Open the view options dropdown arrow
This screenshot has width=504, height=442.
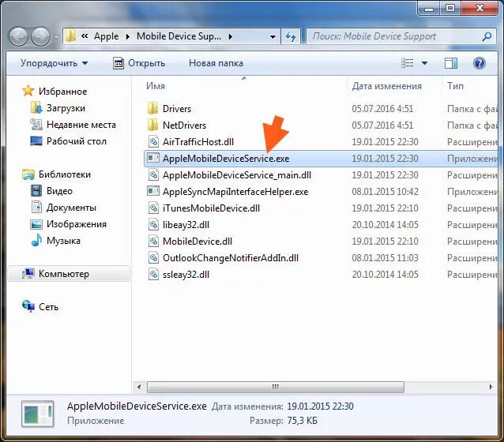424,63
